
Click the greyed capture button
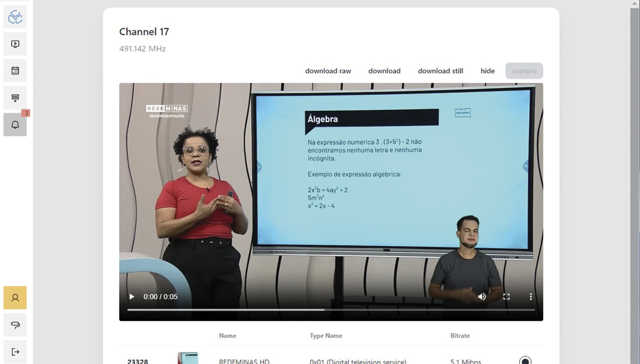point(524,71)
